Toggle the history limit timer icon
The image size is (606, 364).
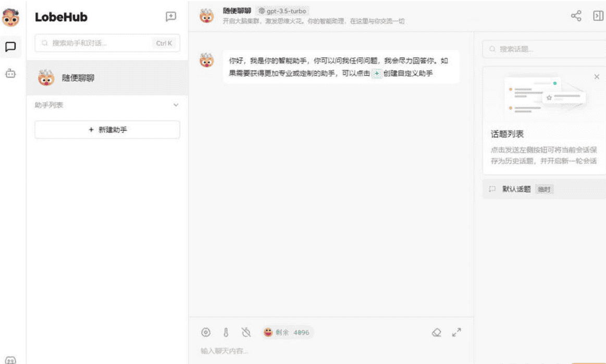tap(246, 332)
